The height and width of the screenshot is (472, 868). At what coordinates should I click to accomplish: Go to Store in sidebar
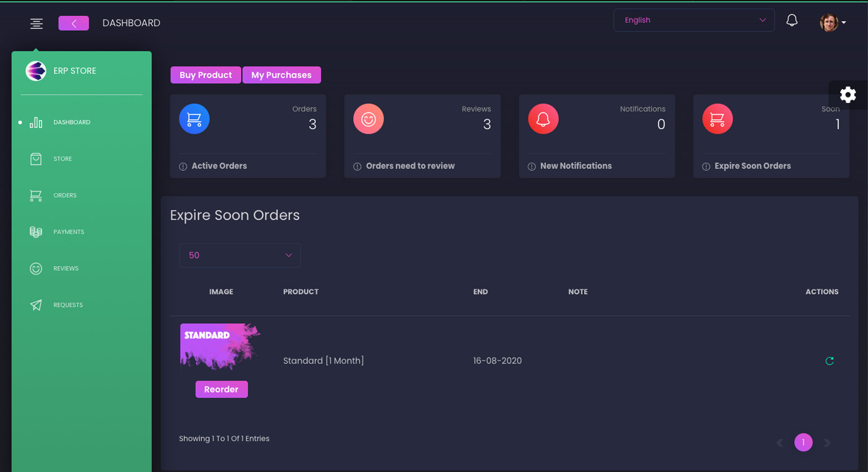click(x=62, y=159)
